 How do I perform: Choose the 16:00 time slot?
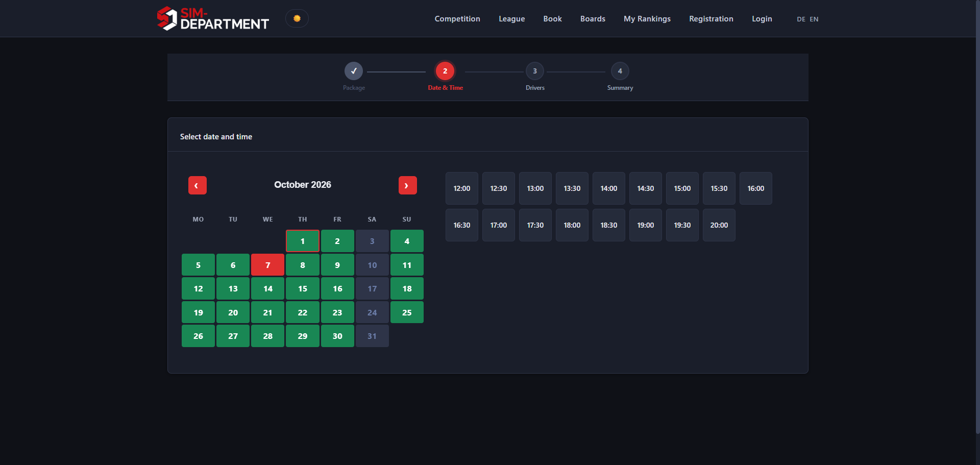(756, 188)
